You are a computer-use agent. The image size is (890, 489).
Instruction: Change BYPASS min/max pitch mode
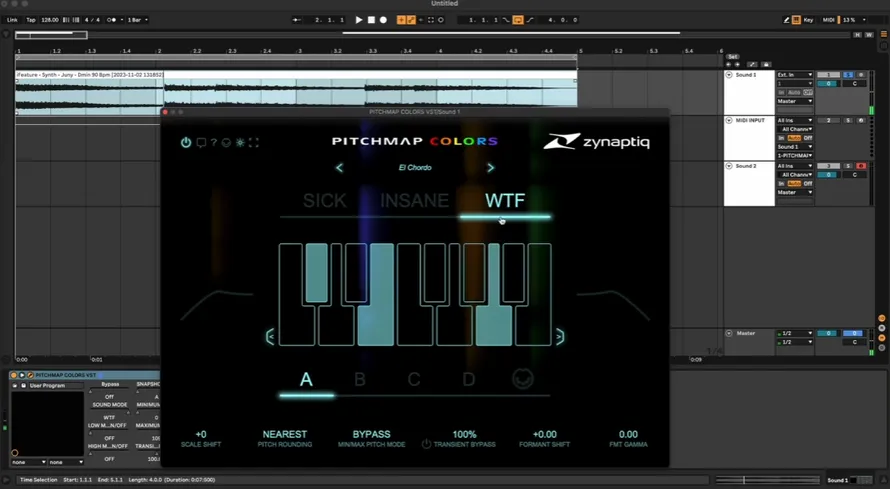(x=371, y=435)
